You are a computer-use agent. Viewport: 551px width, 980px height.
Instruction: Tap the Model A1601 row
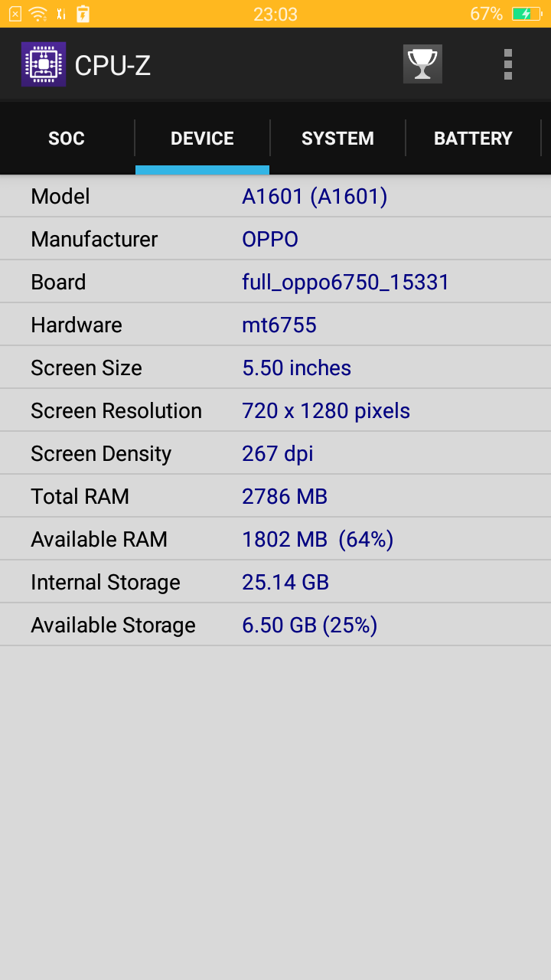pos(275,197)
